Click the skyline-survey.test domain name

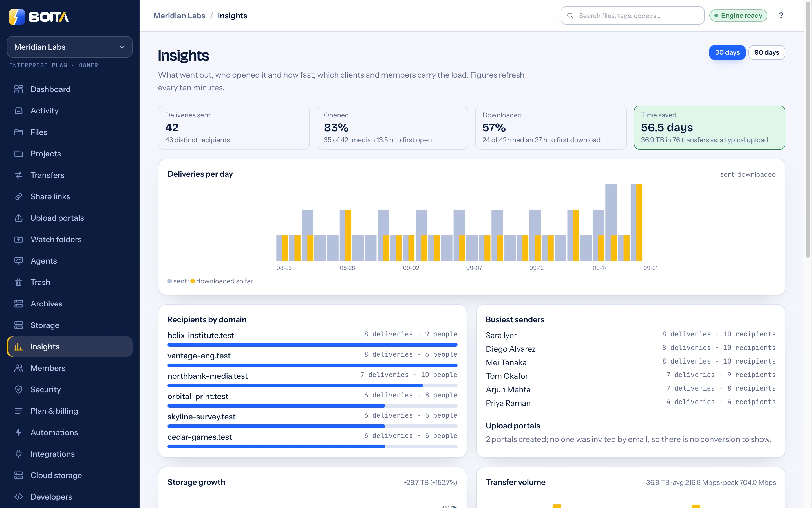pos(201,417)
